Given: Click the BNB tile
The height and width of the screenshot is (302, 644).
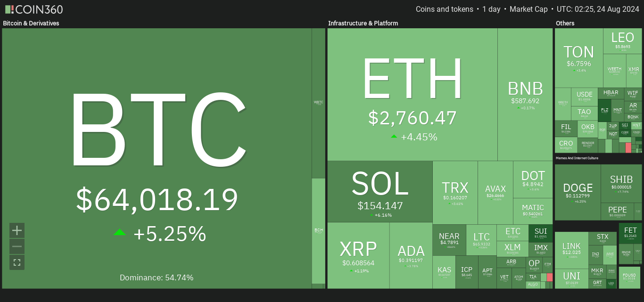Looking at the screenshot, I should [x=525, y=94].
